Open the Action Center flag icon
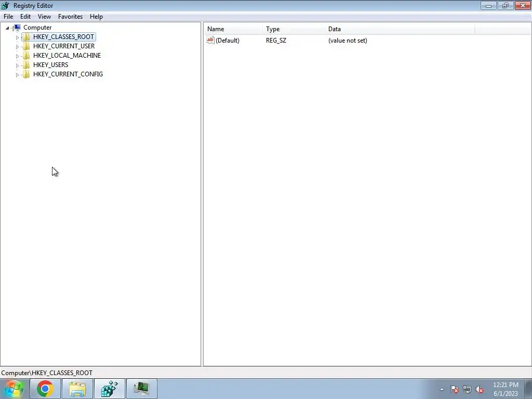This screenshot has width=532, height=399. click(x=455, y=390)
